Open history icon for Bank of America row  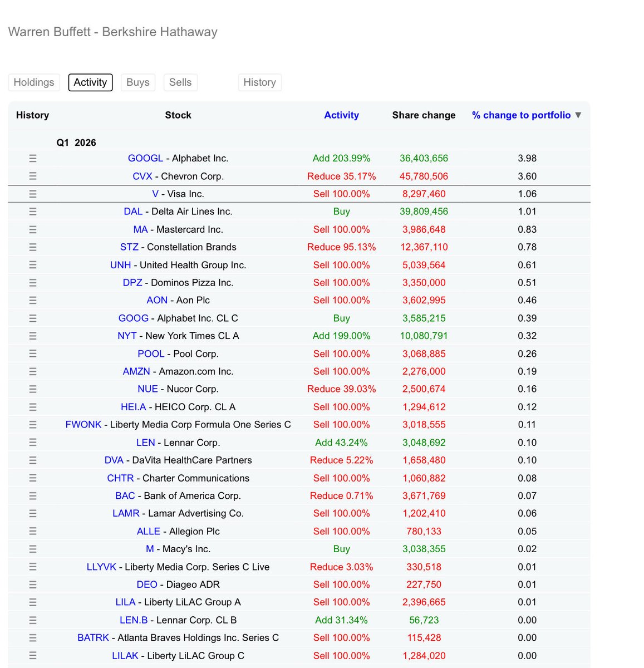pos(33,495)
